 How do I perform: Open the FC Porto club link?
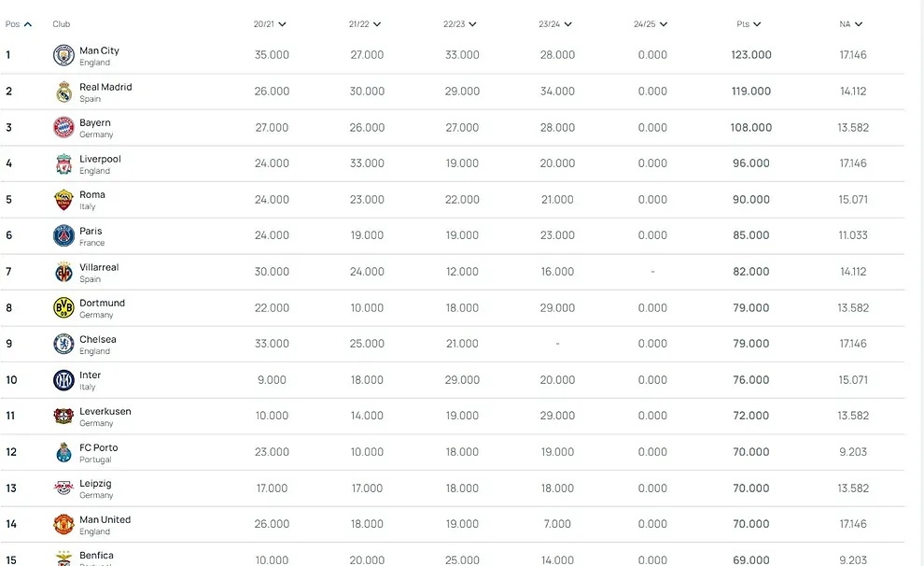(99, 448)
